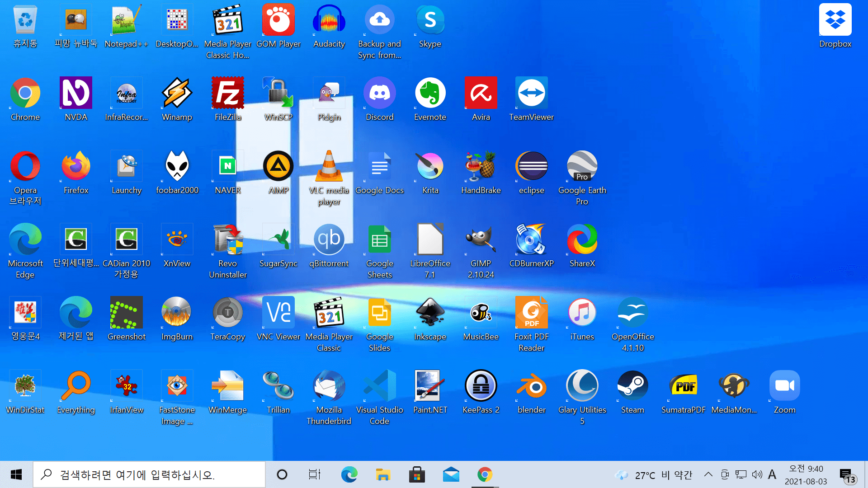This screenshot has height=488, width=868.
Task: Launch SumatraPDF desktop icon
Action: pos(684,392)
